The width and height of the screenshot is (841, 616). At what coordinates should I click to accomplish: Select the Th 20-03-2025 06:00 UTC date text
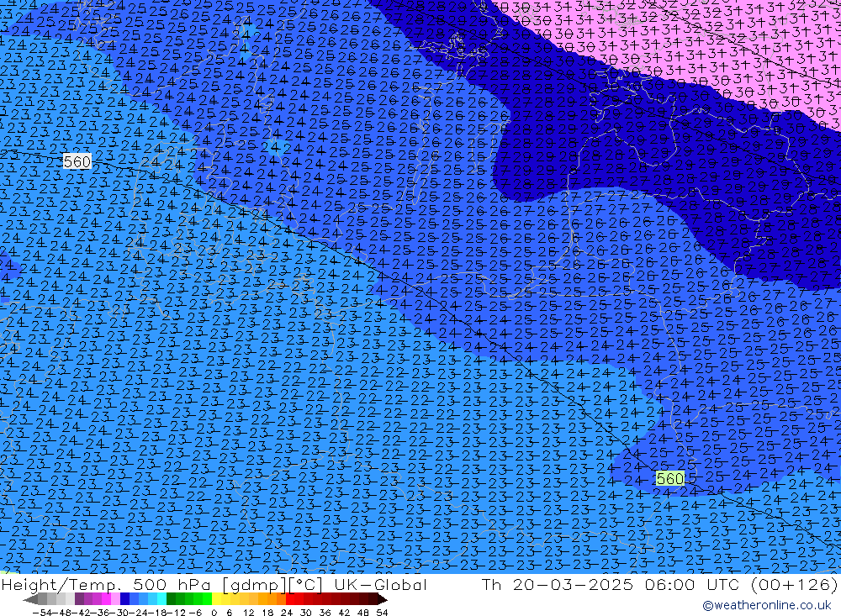pos(611,584)
